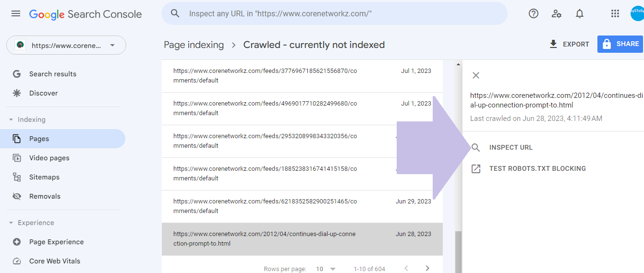Click the Removals crossed-eye icon

coord(17,196)
